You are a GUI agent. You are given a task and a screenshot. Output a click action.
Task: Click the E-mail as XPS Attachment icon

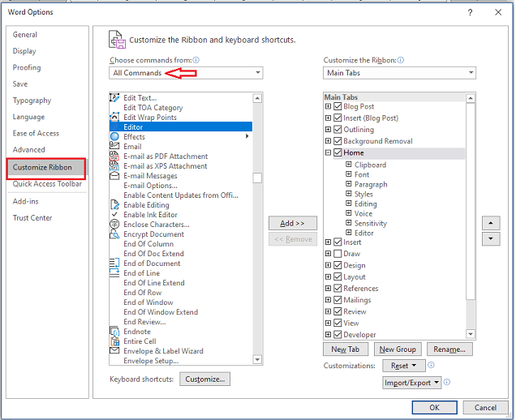tap(114, 165)
